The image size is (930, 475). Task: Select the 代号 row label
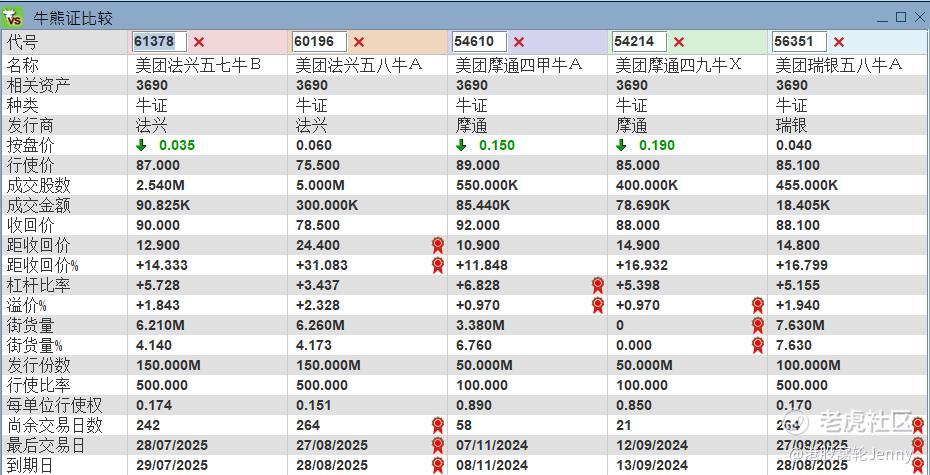click(22, 43)
